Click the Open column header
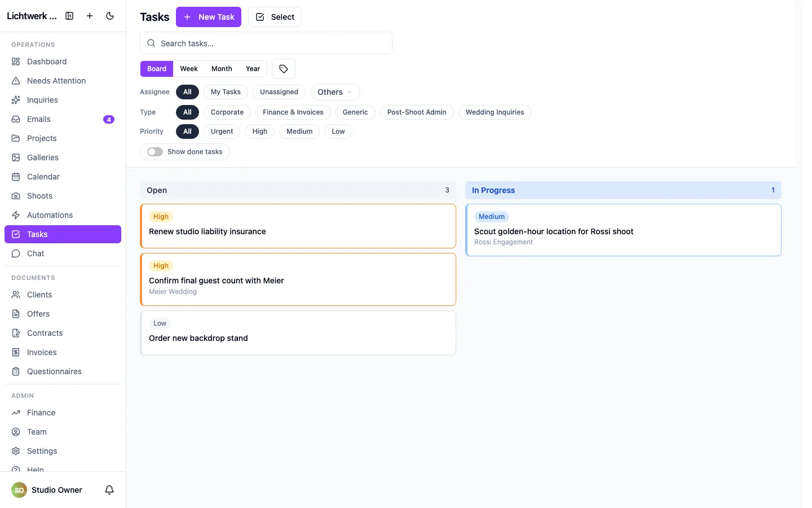 pyautogui.click(x=298, y=190)
